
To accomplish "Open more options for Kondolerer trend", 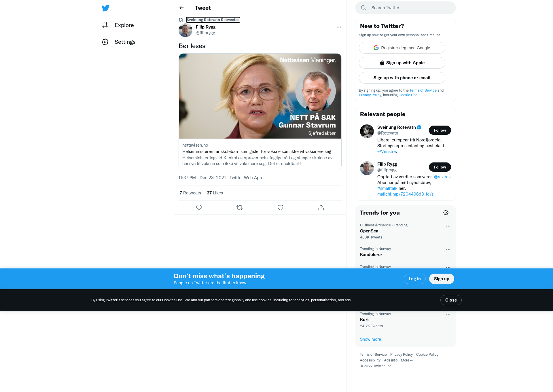I will [448, 250].
